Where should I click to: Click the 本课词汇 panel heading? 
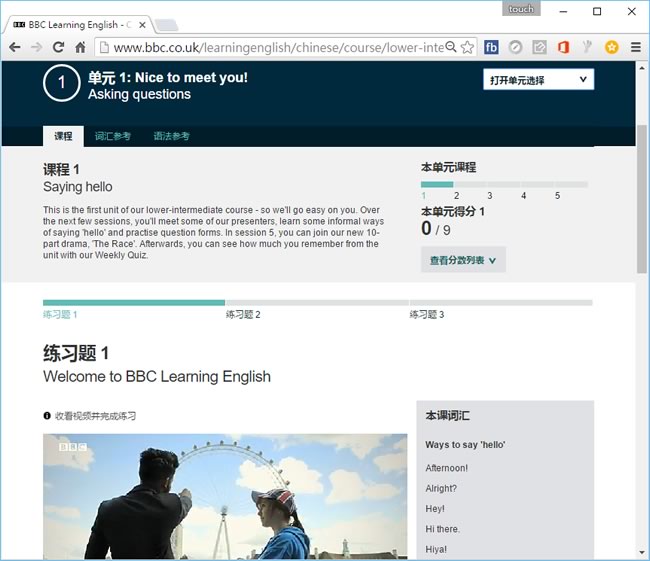448,415
